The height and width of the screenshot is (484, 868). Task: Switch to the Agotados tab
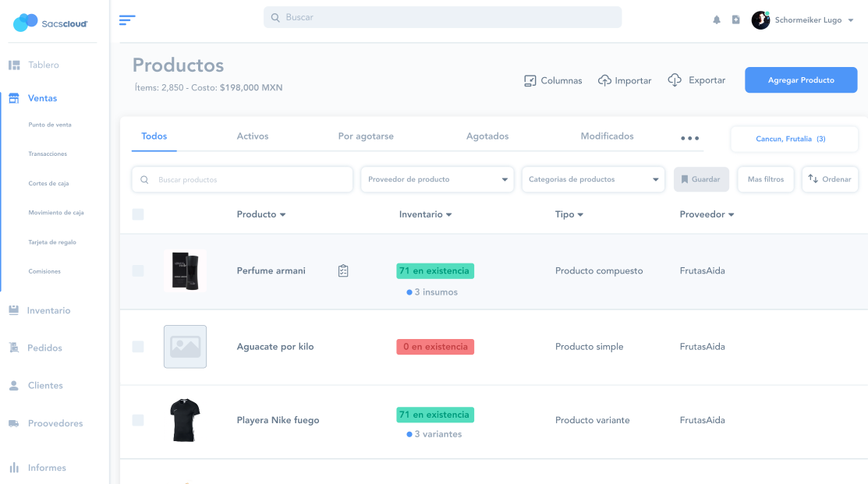tap(487, 136)
